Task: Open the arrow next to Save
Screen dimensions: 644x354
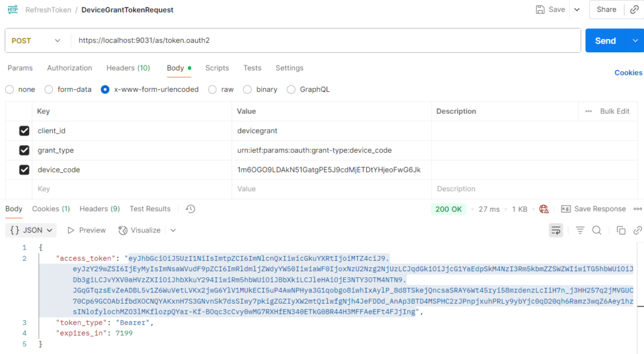Action: pyautogui.click(x=577, y=9)
